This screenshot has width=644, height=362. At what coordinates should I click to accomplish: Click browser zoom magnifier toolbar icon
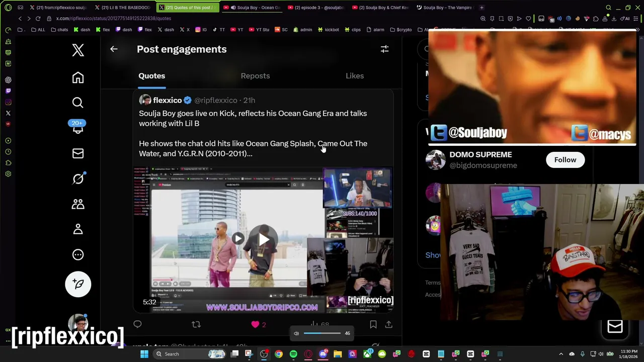483,19
